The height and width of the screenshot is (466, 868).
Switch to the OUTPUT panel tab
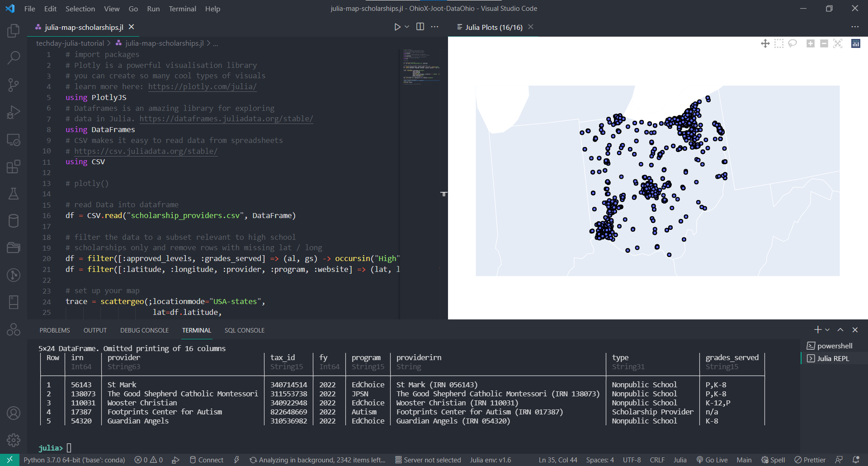pyautogui.click(x=95, y=330)
